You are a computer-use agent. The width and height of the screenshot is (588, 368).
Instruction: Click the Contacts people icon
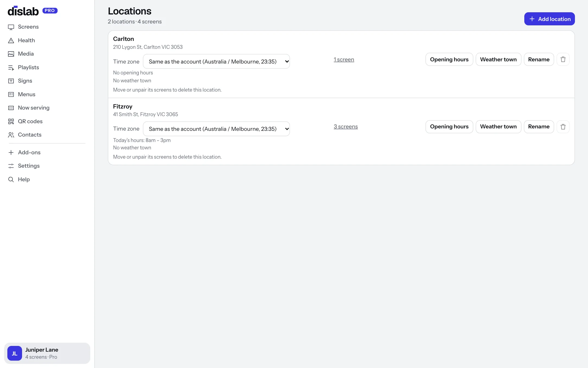11,135
